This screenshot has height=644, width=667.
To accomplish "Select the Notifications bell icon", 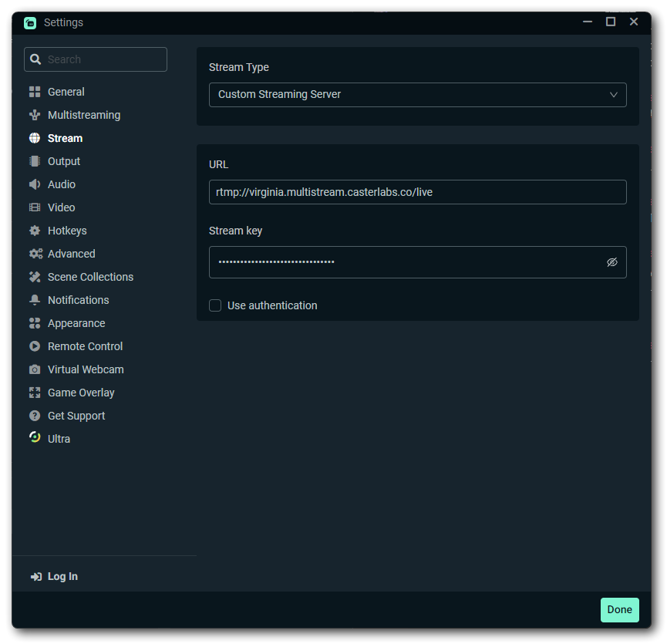I will click(x=35, y=300).
